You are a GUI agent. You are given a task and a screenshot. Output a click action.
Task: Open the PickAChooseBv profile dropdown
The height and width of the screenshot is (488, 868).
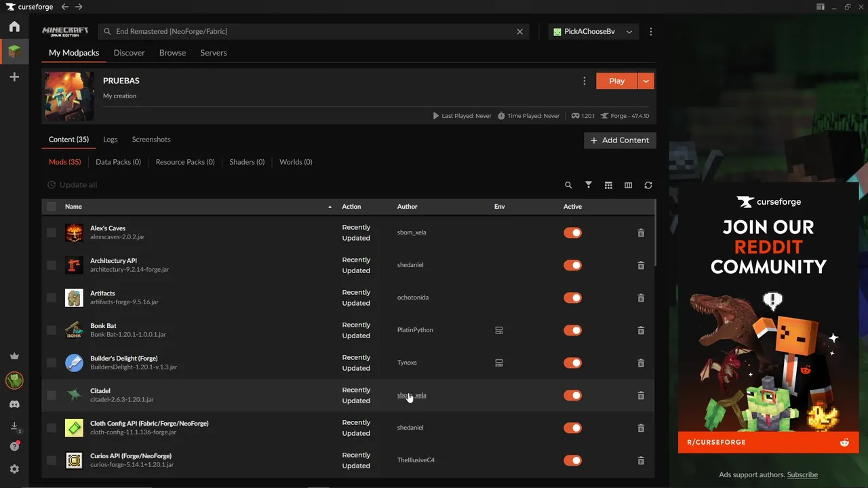(593, 32)
